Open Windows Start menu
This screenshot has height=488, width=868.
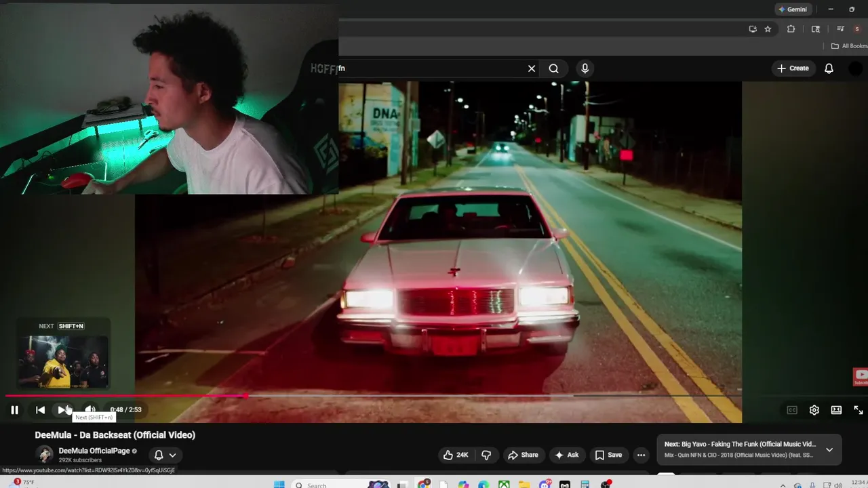[279, 484]
